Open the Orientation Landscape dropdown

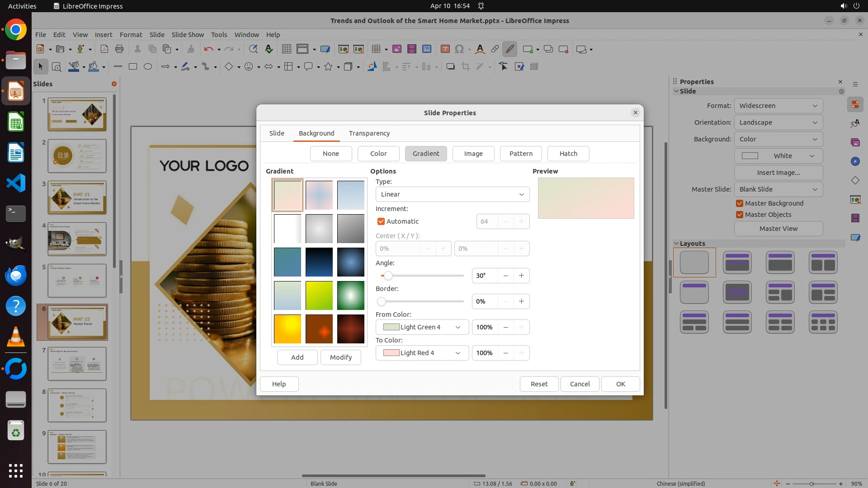pos(778,122)
